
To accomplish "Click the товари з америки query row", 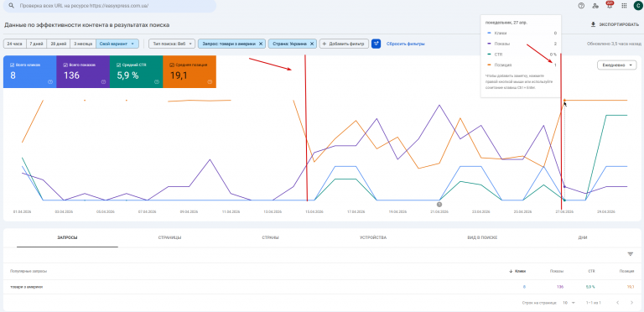I will 322,287.
